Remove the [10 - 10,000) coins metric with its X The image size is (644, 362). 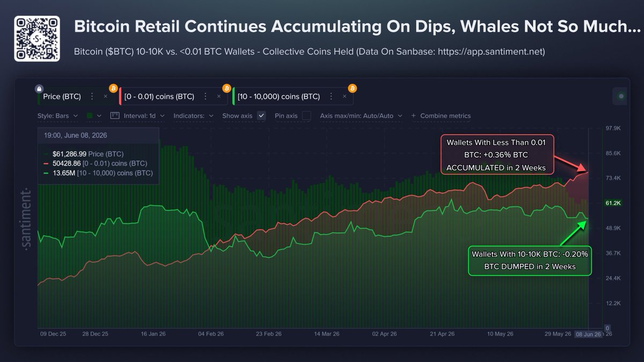[x=344, y=97]
